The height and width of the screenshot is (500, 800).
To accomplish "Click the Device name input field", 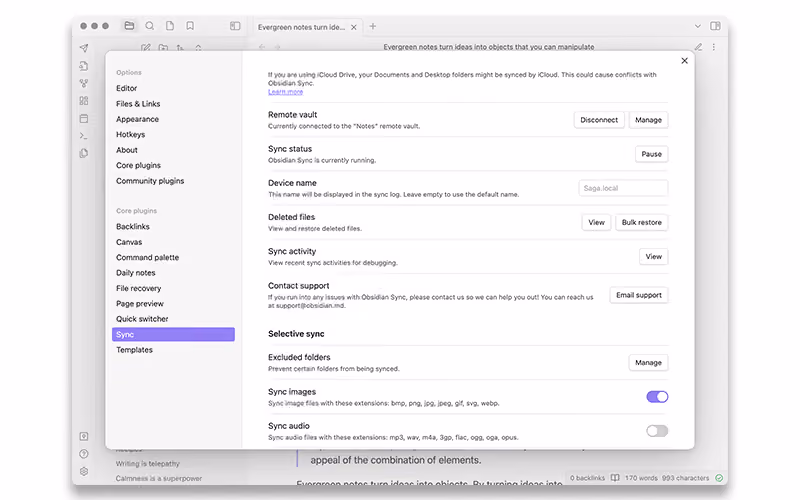I will (623, 188).
